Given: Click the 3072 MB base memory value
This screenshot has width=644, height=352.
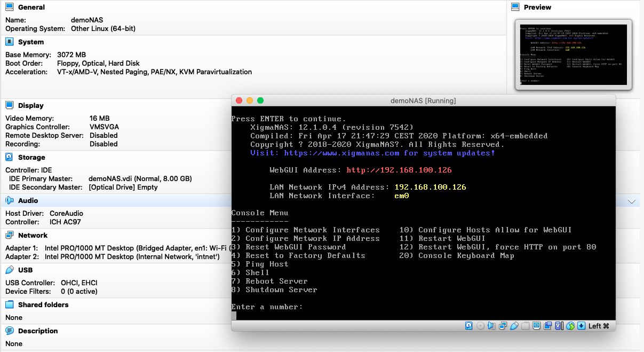Looking at the screenshot, I should (x=71, y=54).
